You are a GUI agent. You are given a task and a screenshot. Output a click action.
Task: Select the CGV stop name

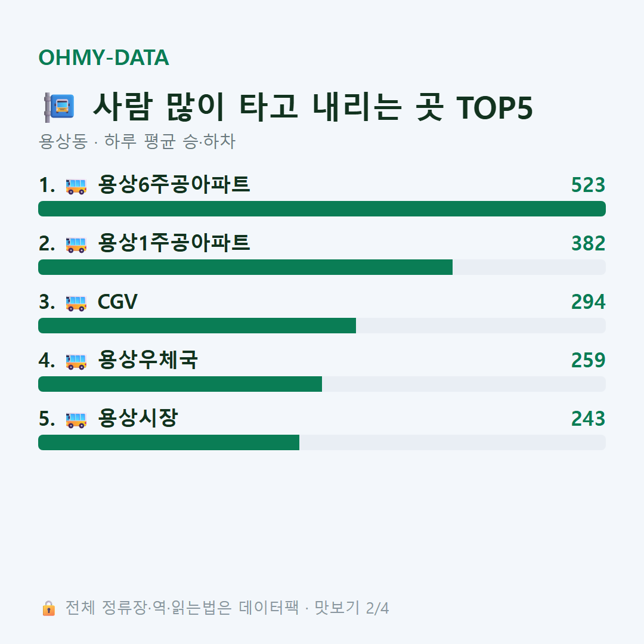pyautogui.click(x=117, y=302)
